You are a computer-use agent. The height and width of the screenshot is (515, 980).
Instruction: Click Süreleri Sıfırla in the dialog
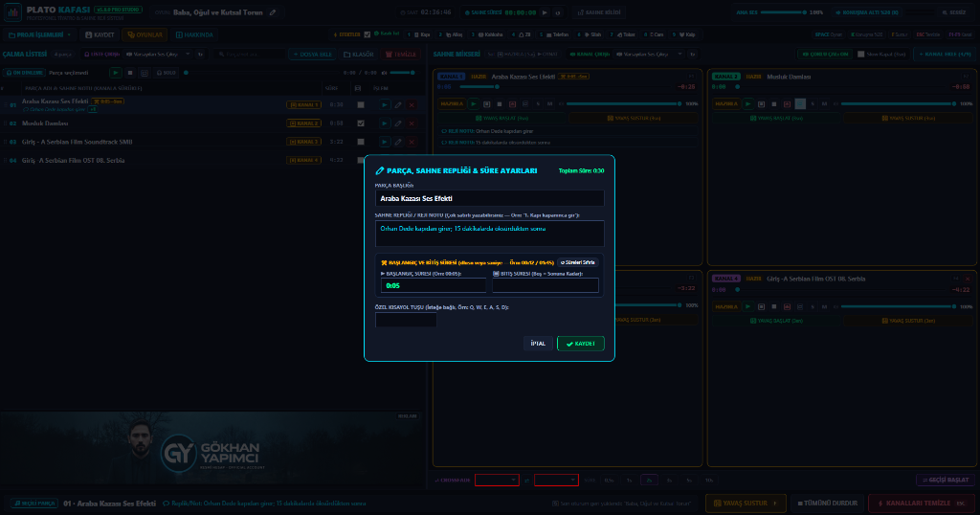pyautogui.click(x=577, y=262)
